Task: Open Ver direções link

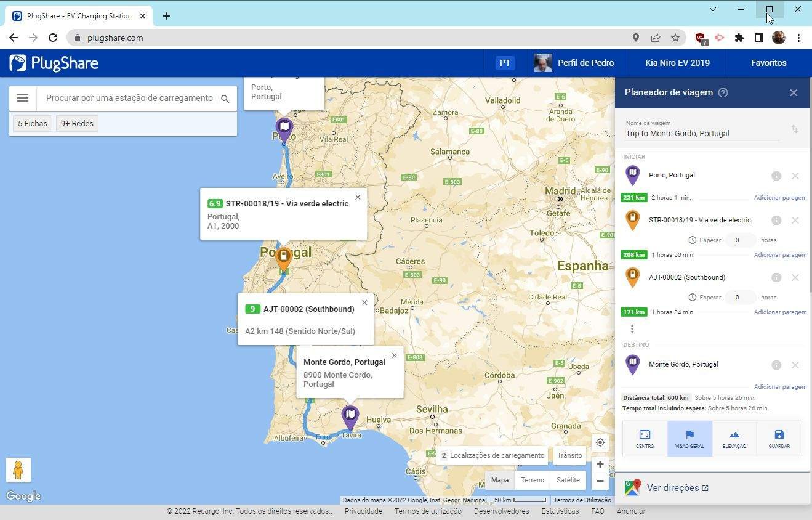Action: [x=672, y=488]
